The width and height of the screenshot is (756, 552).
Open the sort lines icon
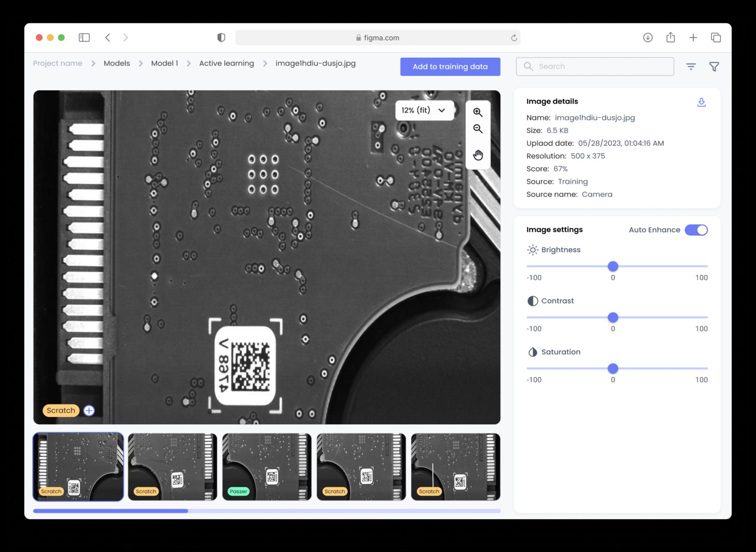click(x=691, y=67)
